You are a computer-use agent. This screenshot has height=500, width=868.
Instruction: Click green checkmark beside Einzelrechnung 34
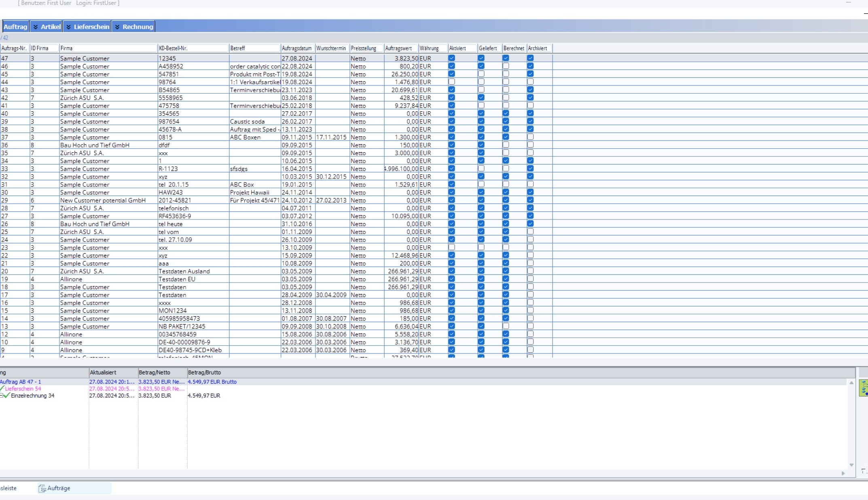pyautogui.click(x=6, y=396)
